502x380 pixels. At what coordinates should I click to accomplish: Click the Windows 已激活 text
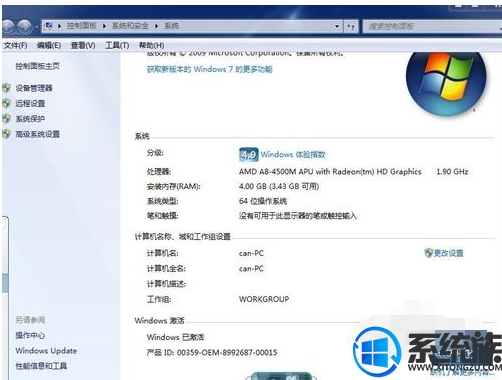click(175, 337)
